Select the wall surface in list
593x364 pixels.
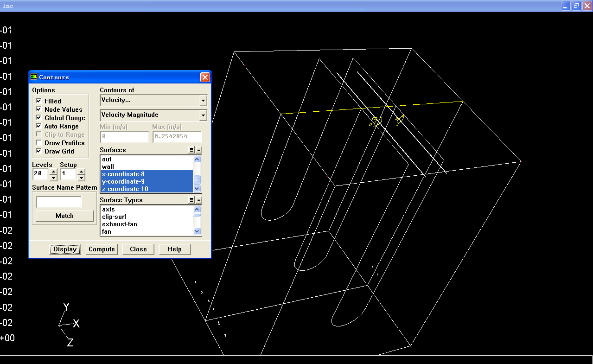(x=108, y=166)
